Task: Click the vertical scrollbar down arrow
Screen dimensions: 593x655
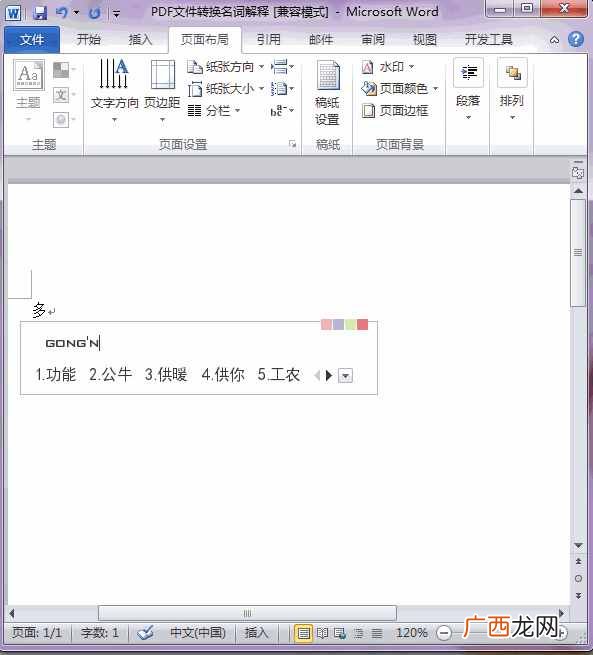Action: pyautogui.click(x=578, y=545)
